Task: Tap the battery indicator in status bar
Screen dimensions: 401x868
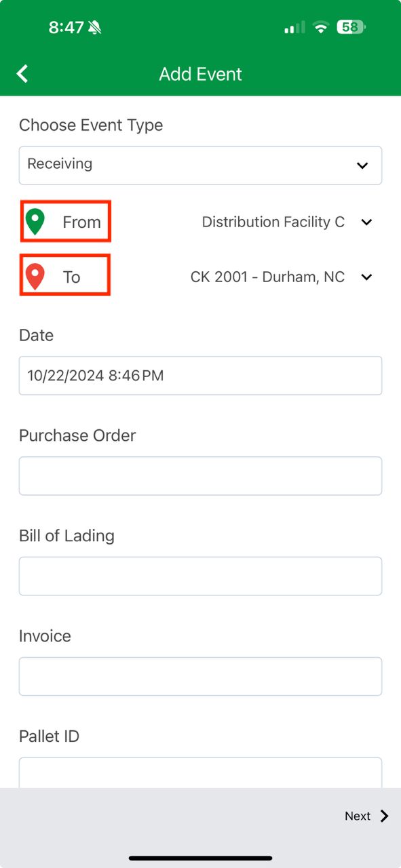Action: [351, 27]
